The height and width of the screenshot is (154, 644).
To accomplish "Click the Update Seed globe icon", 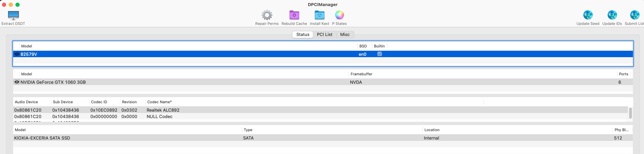I will tap(588, 15).
